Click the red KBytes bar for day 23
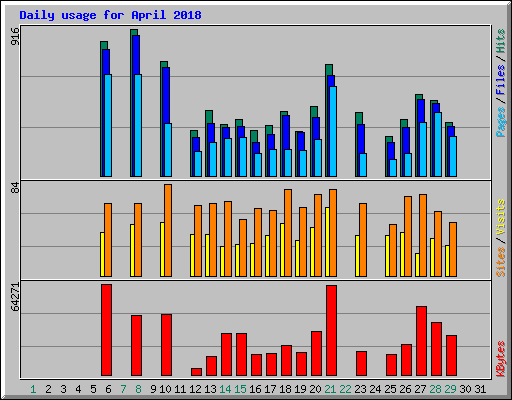Viewport: 512px width, 400px height. click(361, 363)
